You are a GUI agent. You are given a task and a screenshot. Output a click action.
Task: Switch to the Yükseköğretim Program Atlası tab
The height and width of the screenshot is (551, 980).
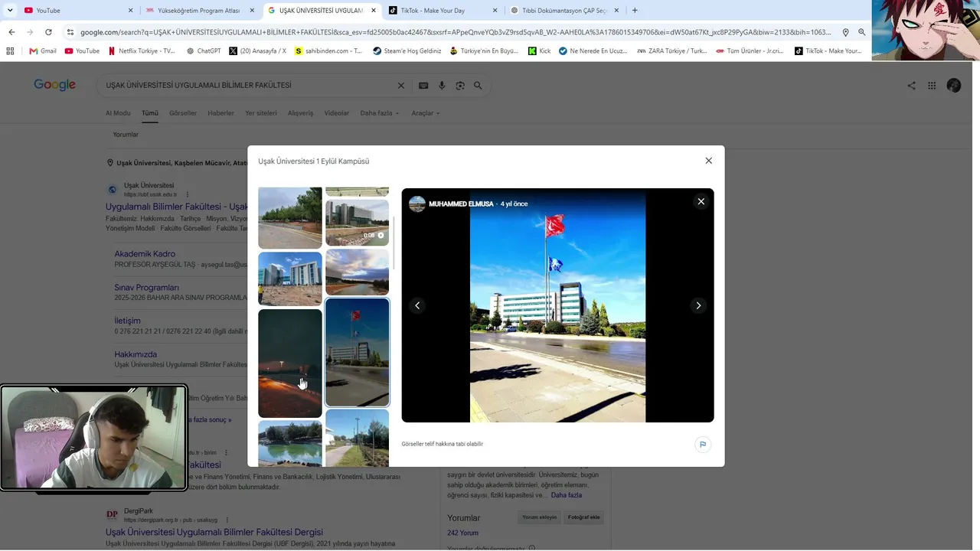click(201, 11)
